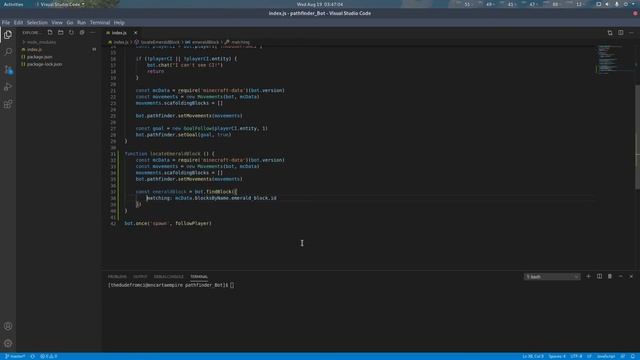Open the File menu

(x=6, y=22)
